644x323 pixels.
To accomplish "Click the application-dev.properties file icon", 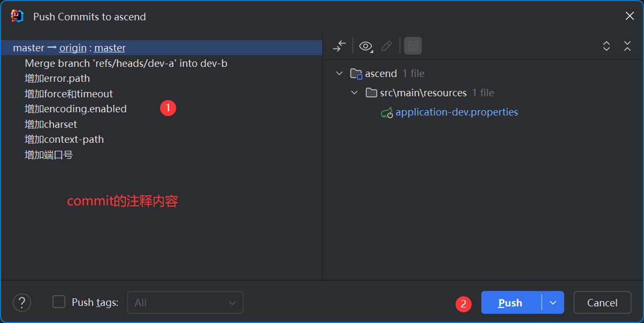I will tap(387, 112).
